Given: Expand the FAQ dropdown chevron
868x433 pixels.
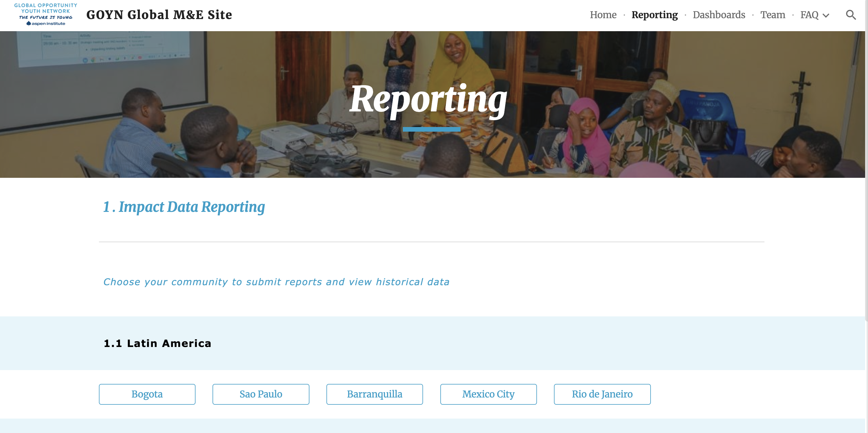Looking at the screenshot, I should coord(826,16).
